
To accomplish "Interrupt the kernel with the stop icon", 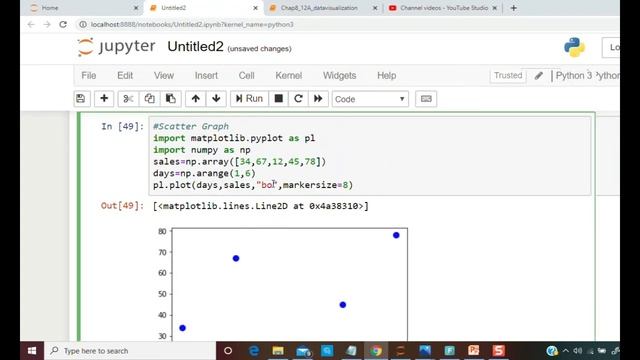I will [279, 99].
